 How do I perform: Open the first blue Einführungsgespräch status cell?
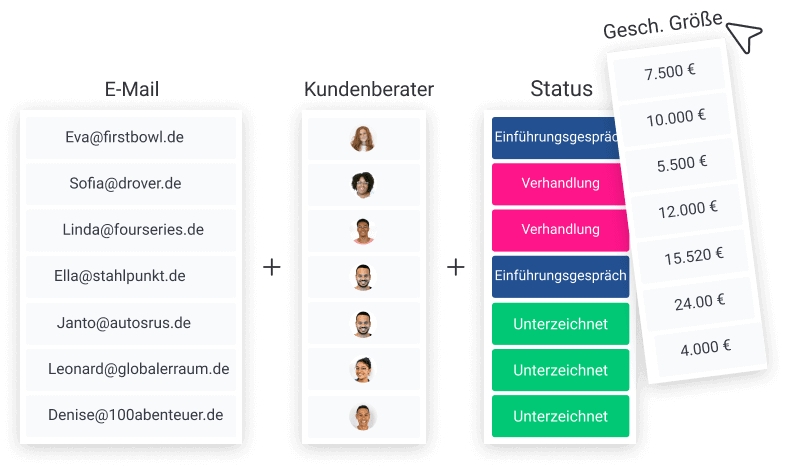(x=554, y=138)
